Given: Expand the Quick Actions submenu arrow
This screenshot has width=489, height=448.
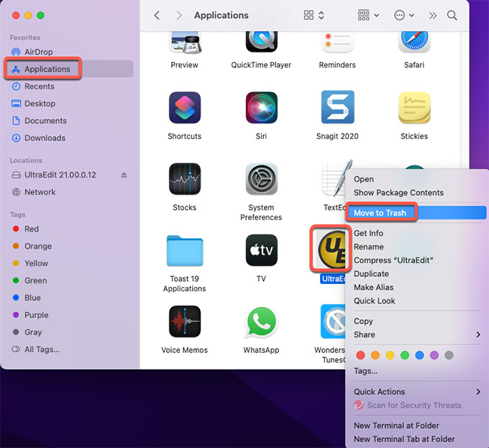Looking at the screenshot, I should point(478,392).
